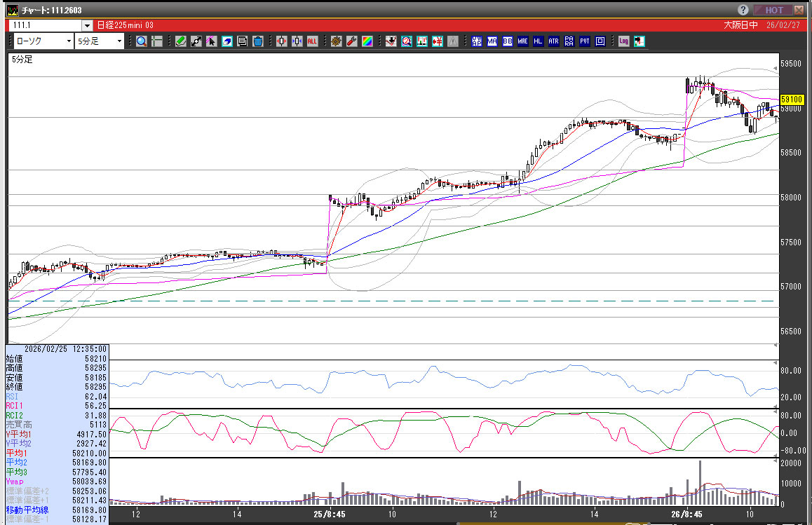Toggle the ATR indicator button
Viewport: 812px width, 525px height.
[553, 41]
